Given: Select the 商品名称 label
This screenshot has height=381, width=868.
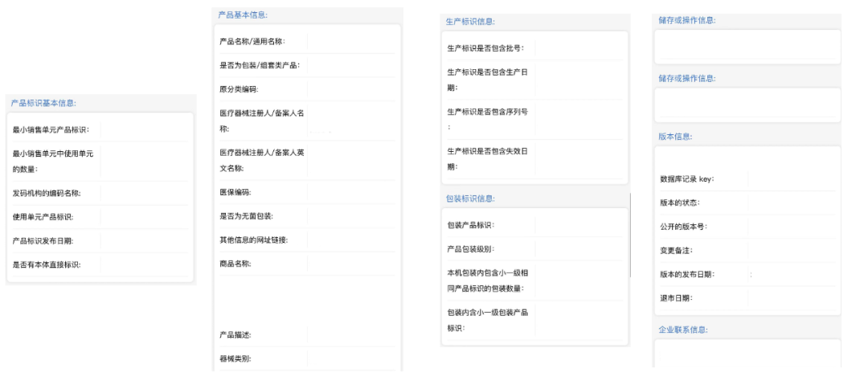Looking at the screenshot, I should (235, 264).
